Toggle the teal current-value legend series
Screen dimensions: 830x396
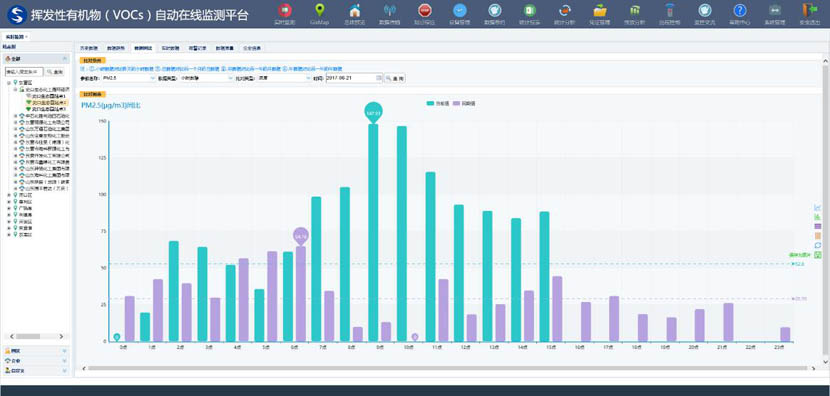[x=437, y=103]
